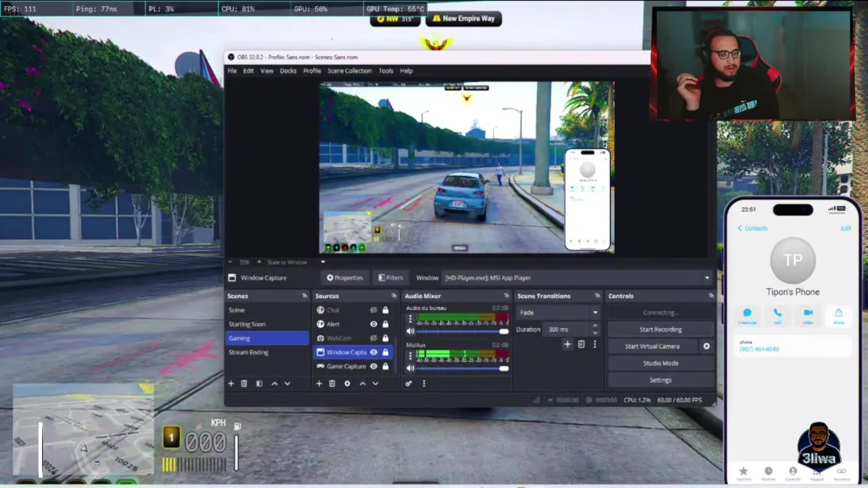868x488 pixels.
Task: Remove selected source trash icon
Action: [332, 384]
